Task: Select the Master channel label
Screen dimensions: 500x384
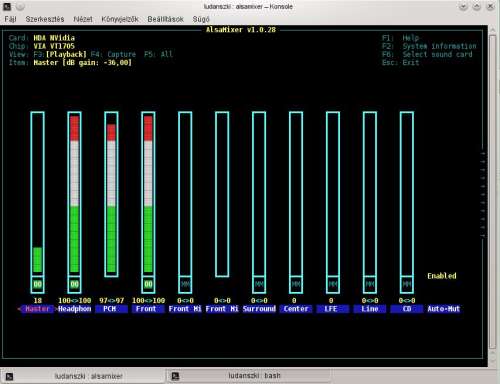Action: [38, 309]
